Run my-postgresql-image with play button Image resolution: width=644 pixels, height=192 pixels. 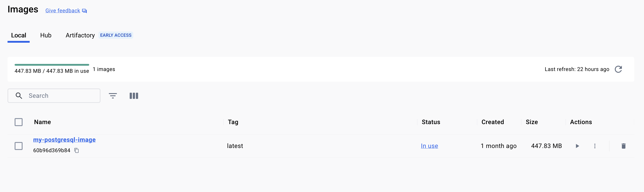(x=577, y=146)
